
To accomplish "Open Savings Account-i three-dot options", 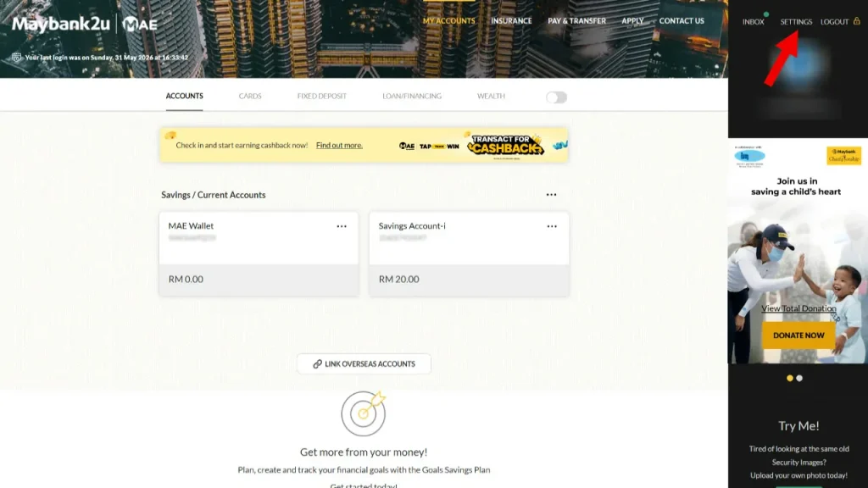I will tap(552, 226).
